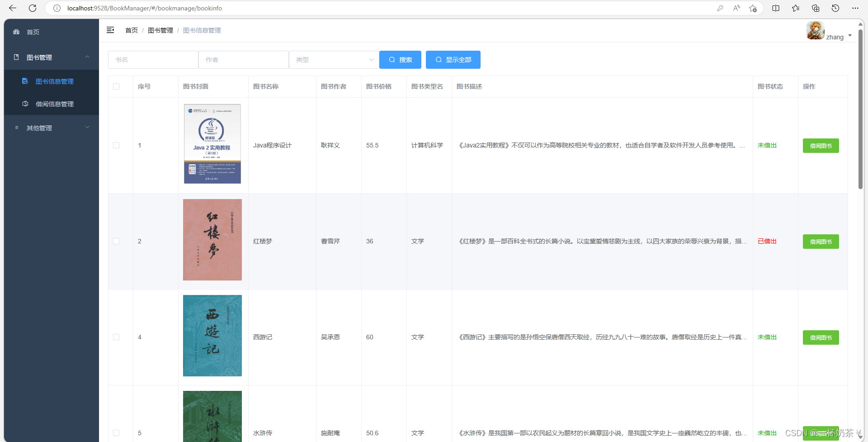The width and height of the screenshot is (868, 442).
Task: Open browser collections icon
Action: 816,8
